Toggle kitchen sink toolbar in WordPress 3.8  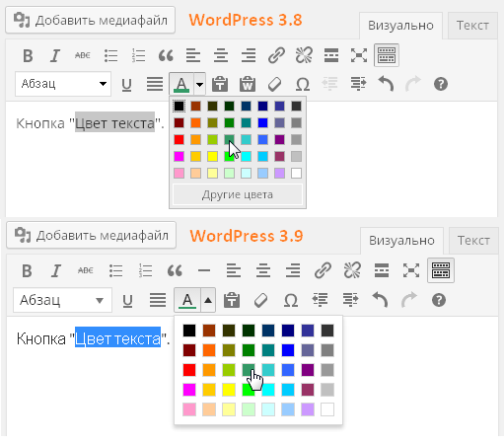(387, 55)
